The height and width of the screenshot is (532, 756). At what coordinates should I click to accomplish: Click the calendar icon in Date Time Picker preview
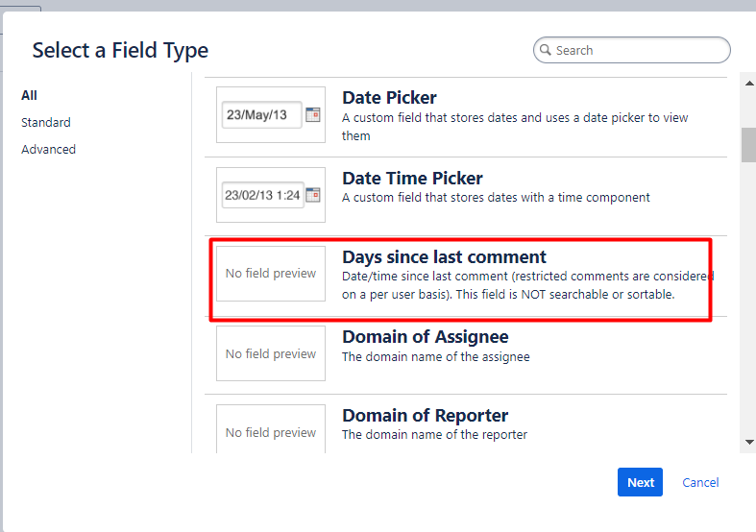(x=313, y=195)
